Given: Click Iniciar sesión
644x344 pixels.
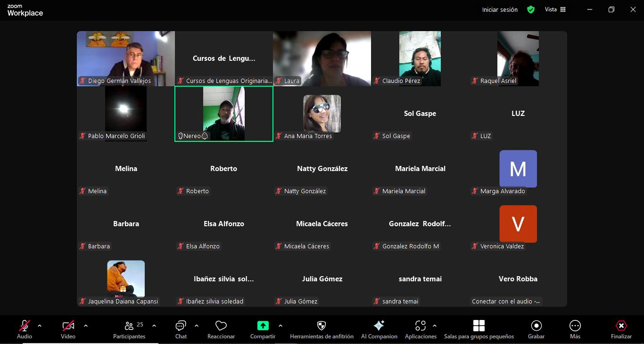Looking at the screenshot, I should click(500, 9).
